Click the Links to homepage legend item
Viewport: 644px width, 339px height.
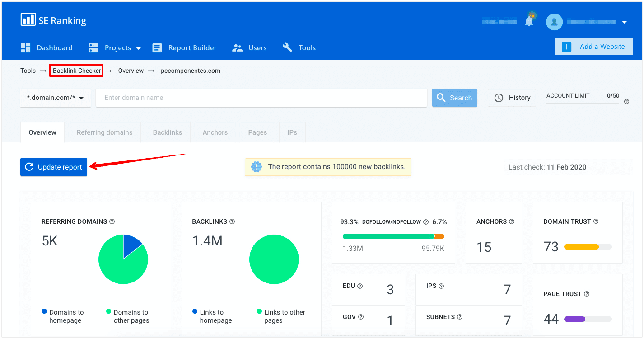point(212,316)
